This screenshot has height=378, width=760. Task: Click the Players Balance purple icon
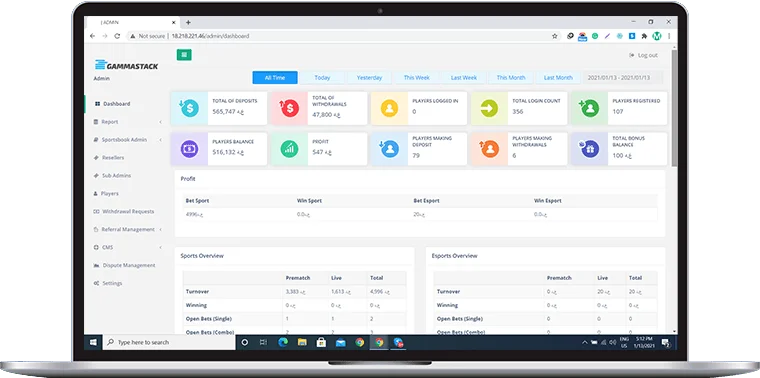click(x=189, y=149)
